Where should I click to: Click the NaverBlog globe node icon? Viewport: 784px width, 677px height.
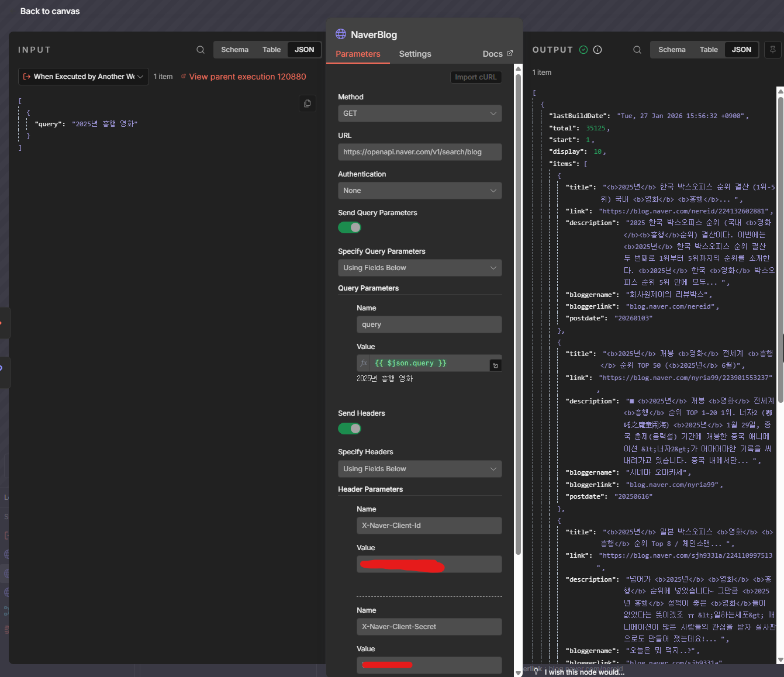[341, 34]
